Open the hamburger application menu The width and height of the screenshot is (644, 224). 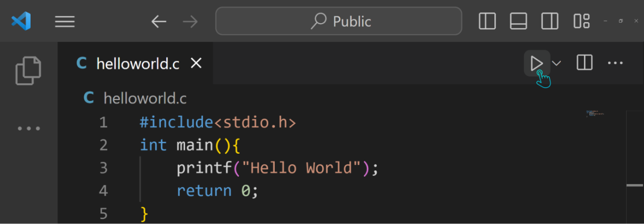65,21
